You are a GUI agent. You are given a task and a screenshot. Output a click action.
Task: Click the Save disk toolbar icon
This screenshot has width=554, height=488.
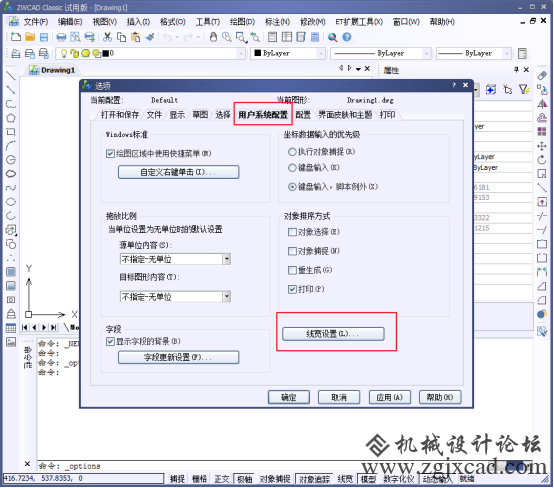(x=44, y=37)
